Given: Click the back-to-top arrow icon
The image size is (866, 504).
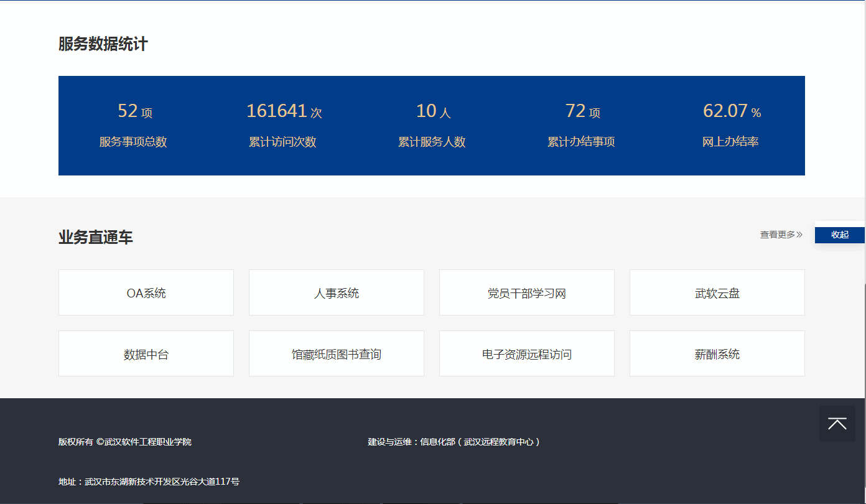Looking at the screenshot, I should [x=837, y=424].
